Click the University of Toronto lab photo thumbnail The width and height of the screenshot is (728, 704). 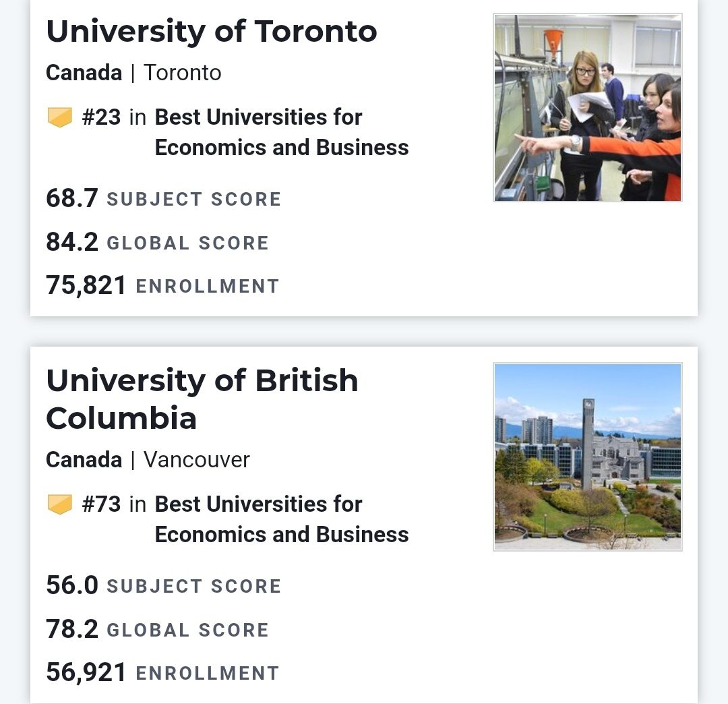tap(587, 108)
